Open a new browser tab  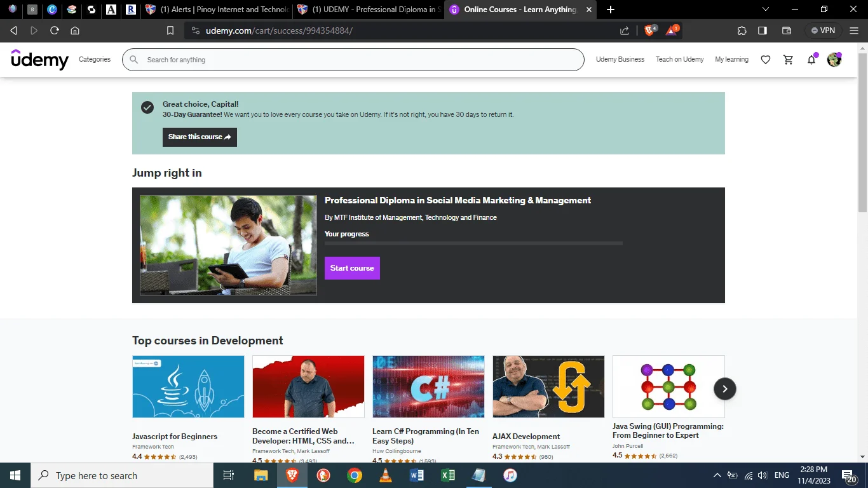[611, 10]
